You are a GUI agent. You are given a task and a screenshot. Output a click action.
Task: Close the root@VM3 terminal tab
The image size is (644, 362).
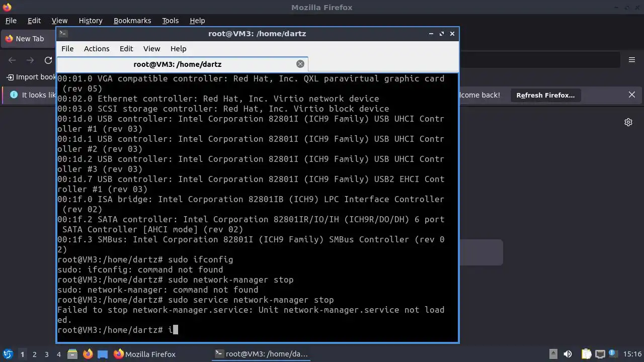300,64
